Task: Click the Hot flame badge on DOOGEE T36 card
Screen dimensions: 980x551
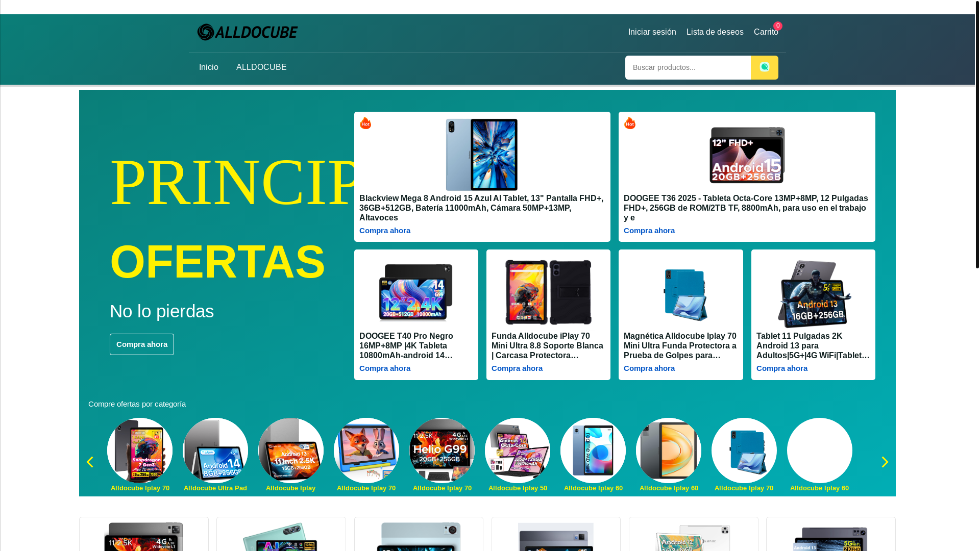Action: (x=630, y=123)
